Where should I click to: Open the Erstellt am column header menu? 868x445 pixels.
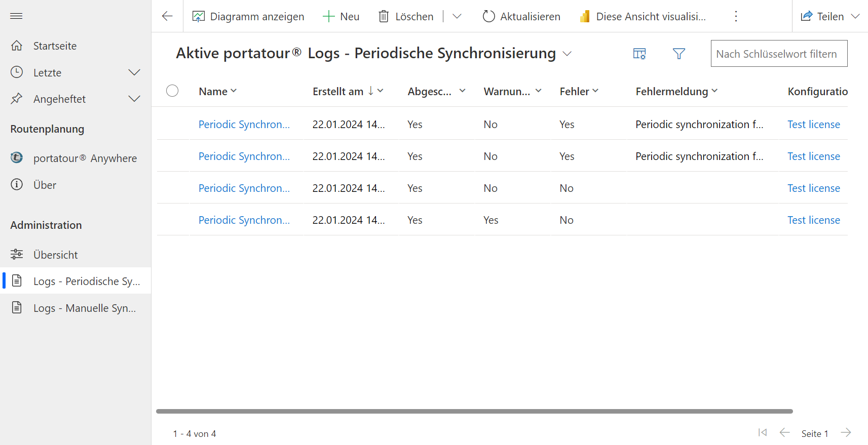pyautogui.click(x=348, y=91)
